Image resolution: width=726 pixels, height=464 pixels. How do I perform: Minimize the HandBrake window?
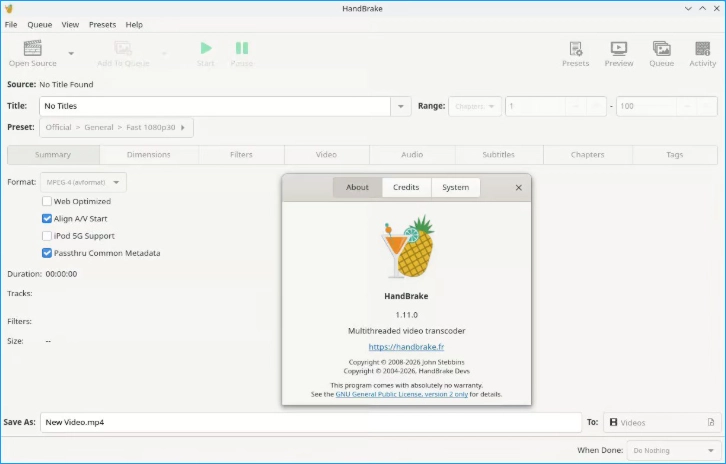pyautogui.click(x=688, y=8)
